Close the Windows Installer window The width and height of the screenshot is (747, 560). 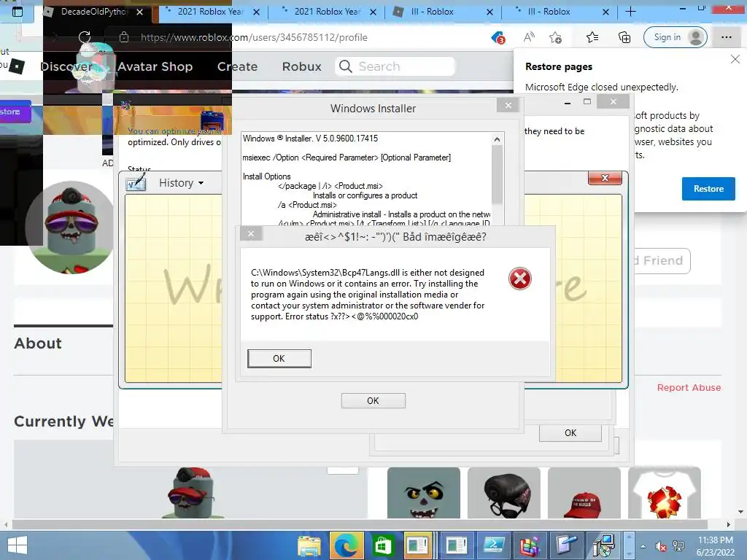508,105
